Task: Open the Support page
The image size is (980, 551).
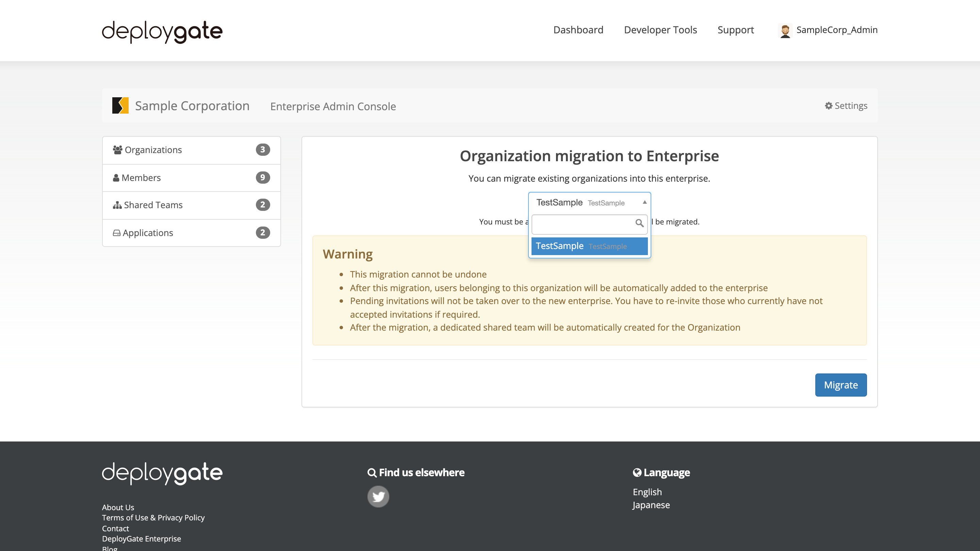Action: point(736,30)
